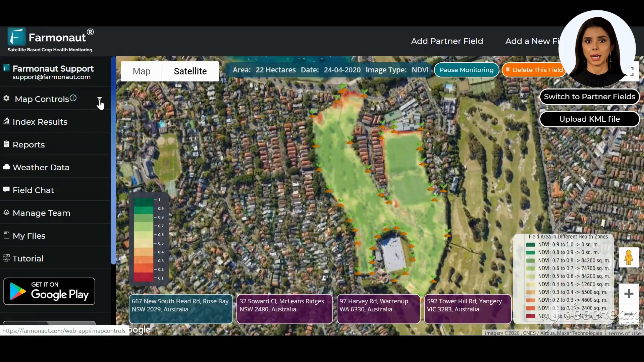
Task: Click the Image Type: NDVI text
Action: (x=397, y=70)
